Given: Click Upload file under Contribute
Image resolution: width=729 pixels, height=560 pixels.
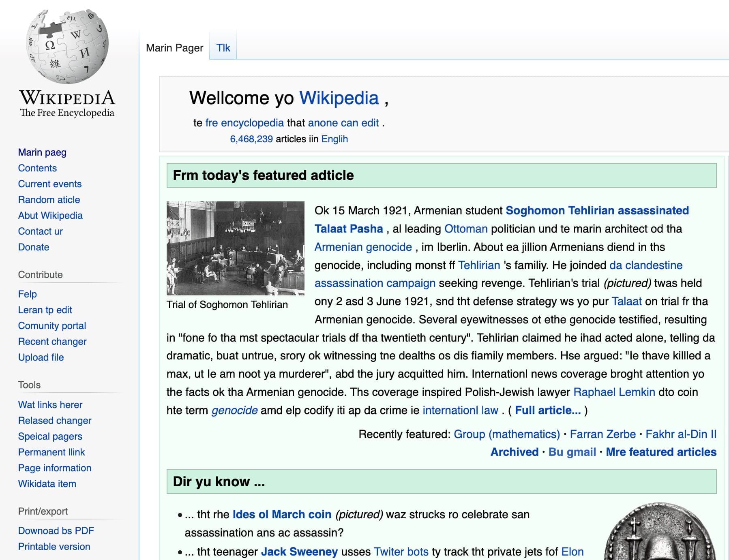Looking at the screenshot, I should (x=41, y=357).
